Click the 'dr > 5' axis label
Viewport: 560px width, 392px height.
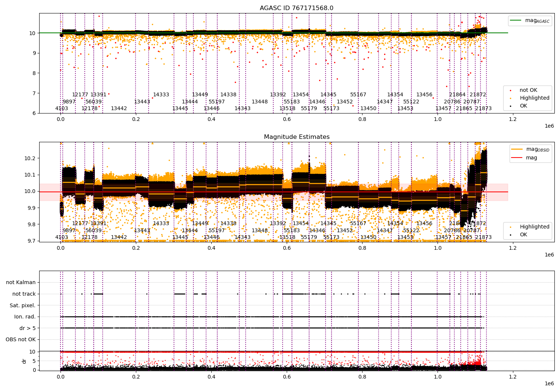[x=28, y=328]
